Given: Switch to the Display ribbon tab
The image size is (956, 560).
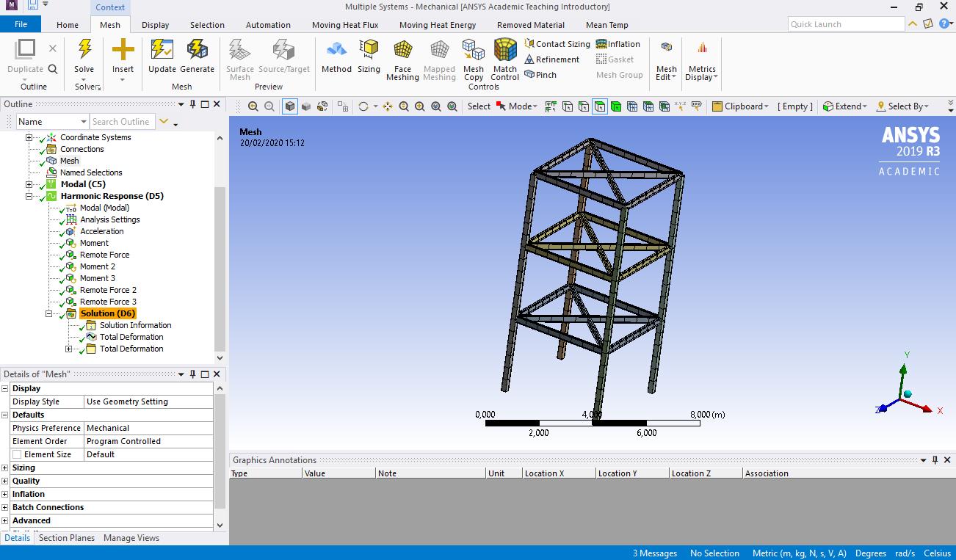Looking at the screenshot, I should point(155,25).
